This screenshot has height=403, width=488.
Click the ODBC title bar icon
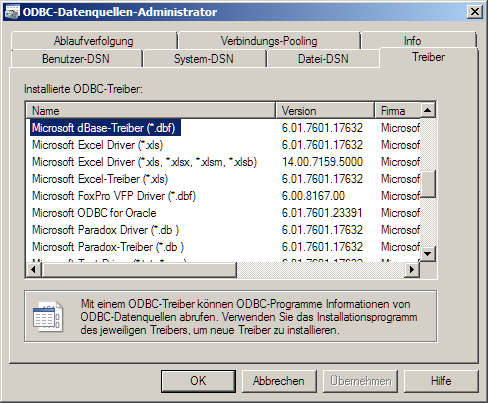(x=12, y=12)
